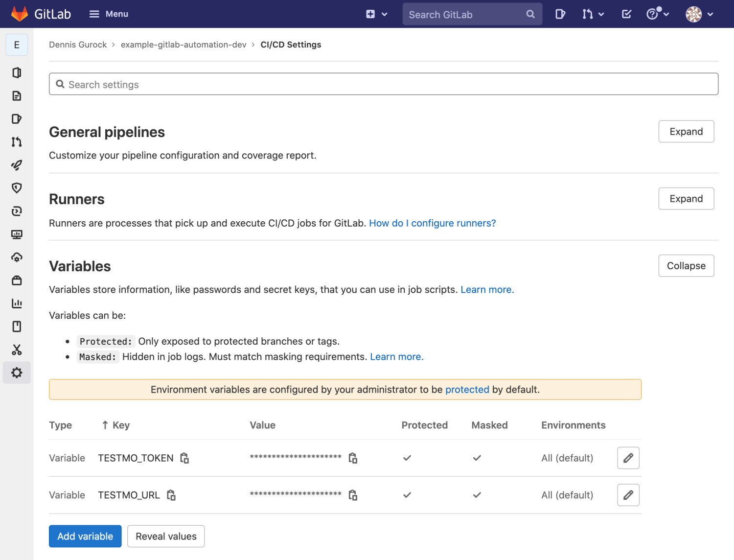The image size is (734, 560).
Task: Click CI/CD Settings breadcrumb
Action: [291, 45]
